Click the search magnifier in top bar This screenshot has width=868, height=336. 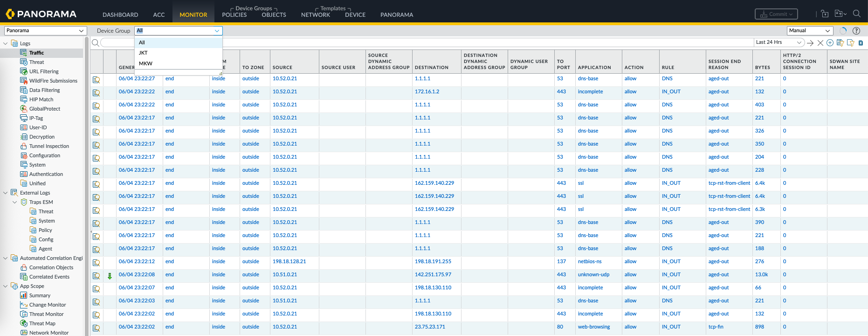(856, 14)
